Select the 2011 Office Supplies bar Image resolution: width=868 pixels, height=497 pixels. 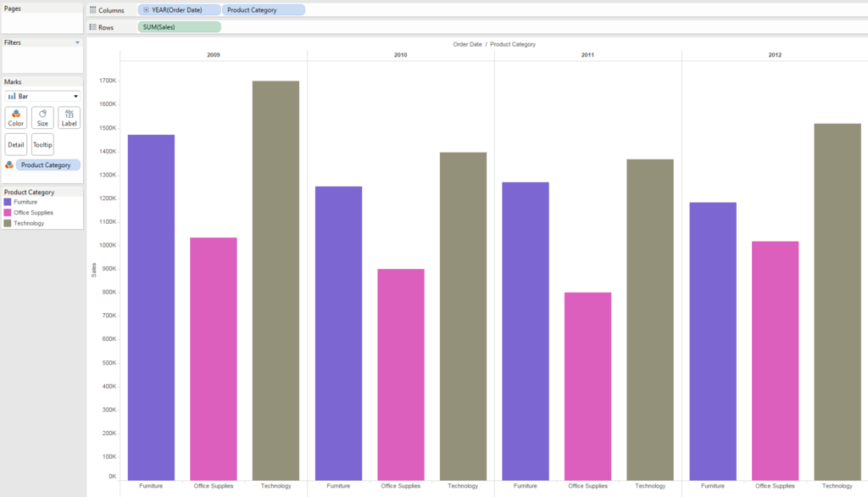(588, 386)
